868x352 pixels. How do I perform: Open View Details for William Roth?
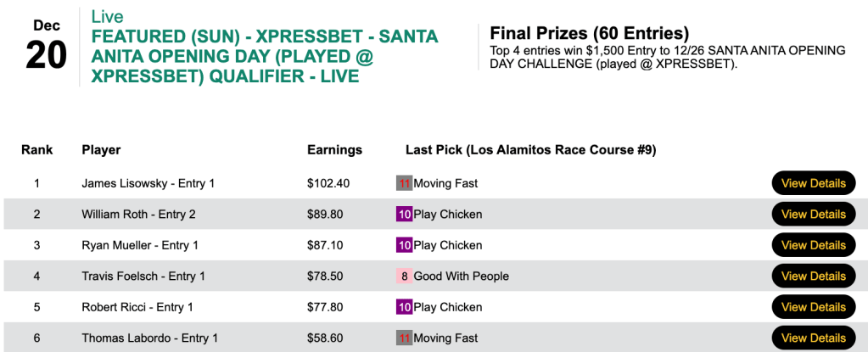point(813,215)
